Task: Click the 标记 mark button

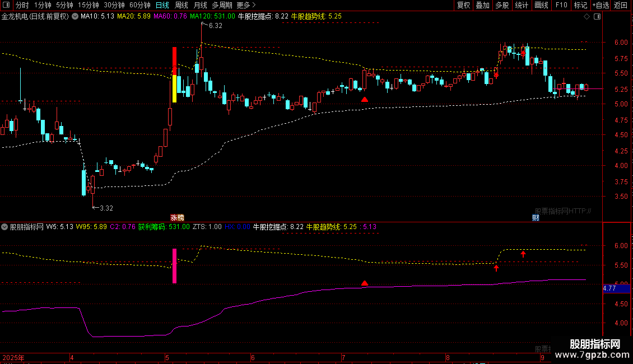Action: [x=580, y=5]
